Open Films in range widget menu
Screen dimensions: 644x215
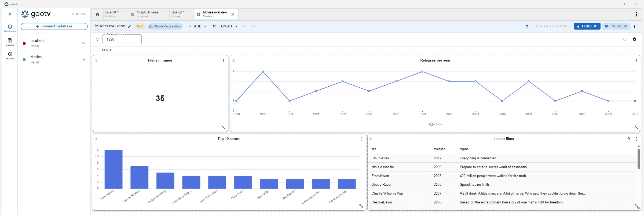pos(224,60)
